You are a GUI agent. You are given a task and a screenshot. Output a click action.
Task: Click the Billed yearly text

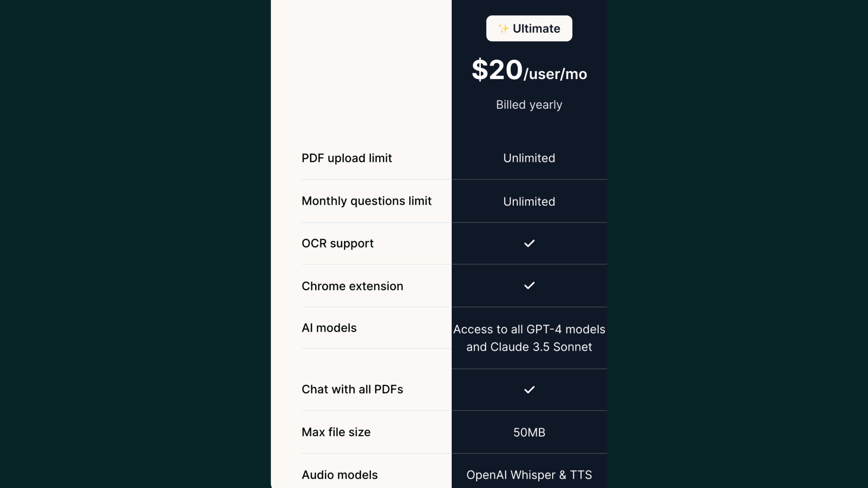529,105
